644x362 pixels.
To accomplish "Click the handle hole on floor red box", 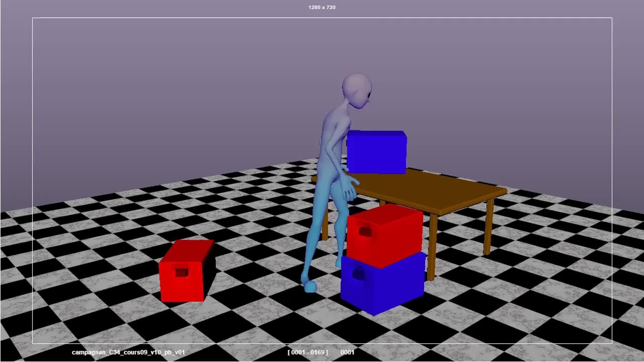I will pos(181,273).
